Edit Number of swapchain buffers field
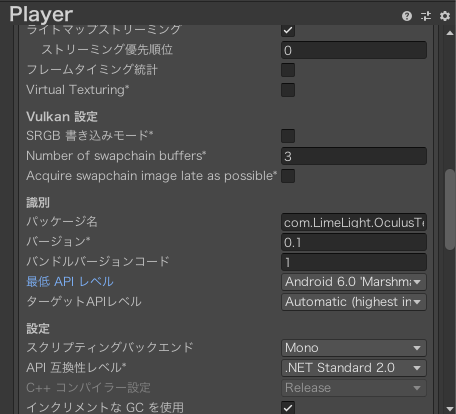Viewport: 456px width, 414px height. click(x=354, y=156)
